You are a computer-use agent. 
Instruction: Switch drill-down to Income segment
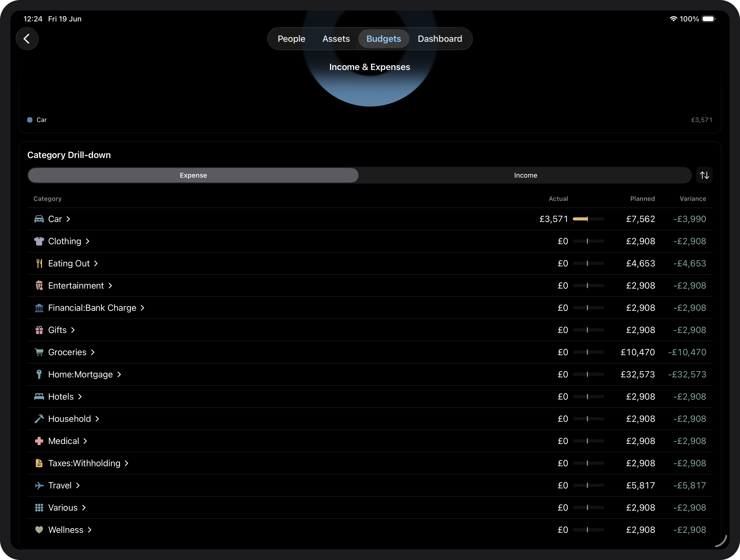click(x=525, y=175)
